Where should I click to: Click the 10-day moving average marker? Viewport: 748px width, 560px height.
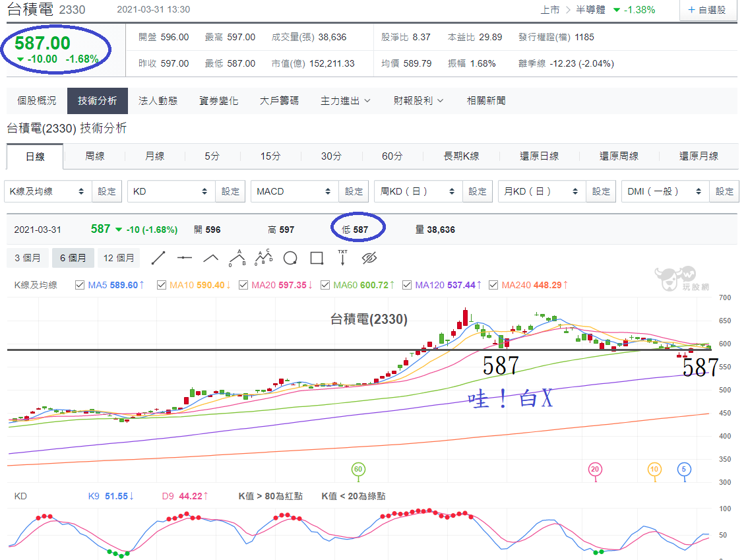pos(654,470)
